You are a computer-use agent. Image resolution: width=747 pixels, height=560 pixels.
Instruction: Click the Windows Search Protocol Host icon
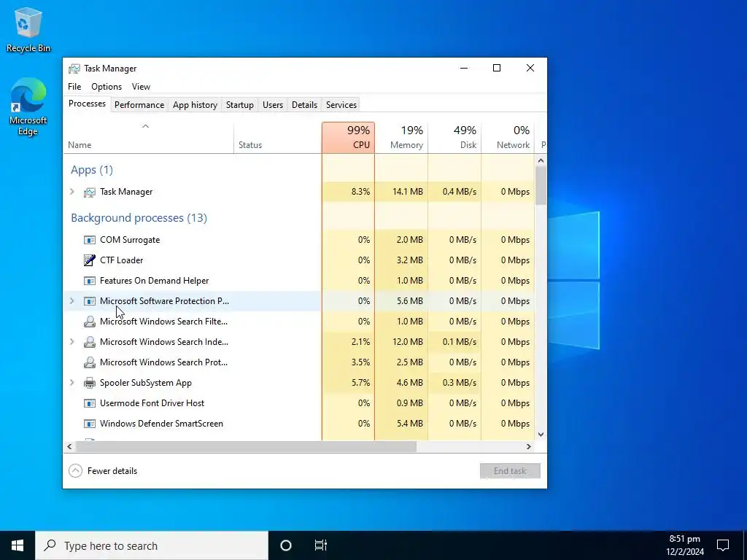coord(90,362)
